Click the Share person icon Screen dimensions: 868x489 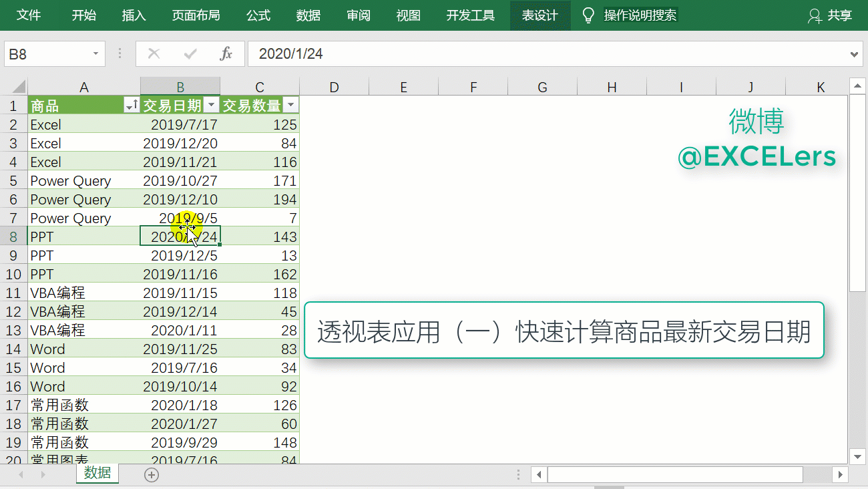[815, 16]
